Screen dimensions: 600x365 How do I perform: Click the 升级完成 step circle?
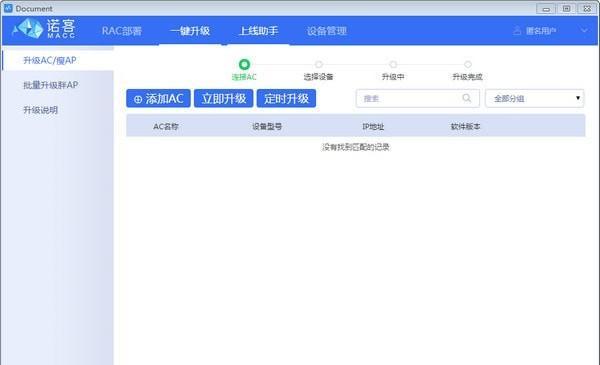(468, 64)
